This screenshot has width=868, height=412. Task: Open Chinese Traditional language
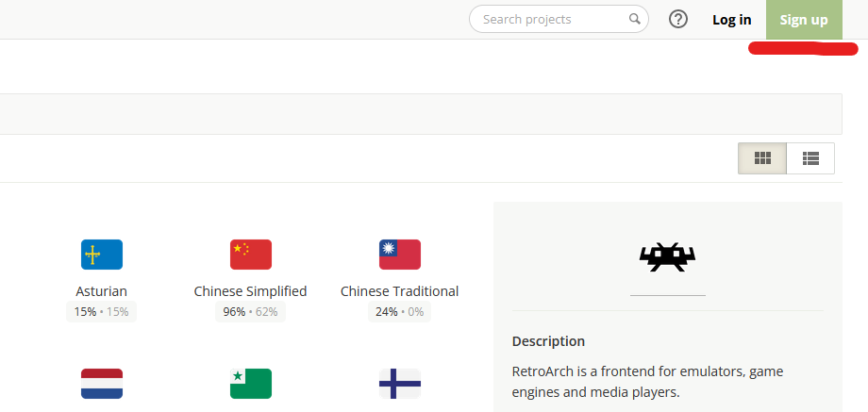pos(400,291)
